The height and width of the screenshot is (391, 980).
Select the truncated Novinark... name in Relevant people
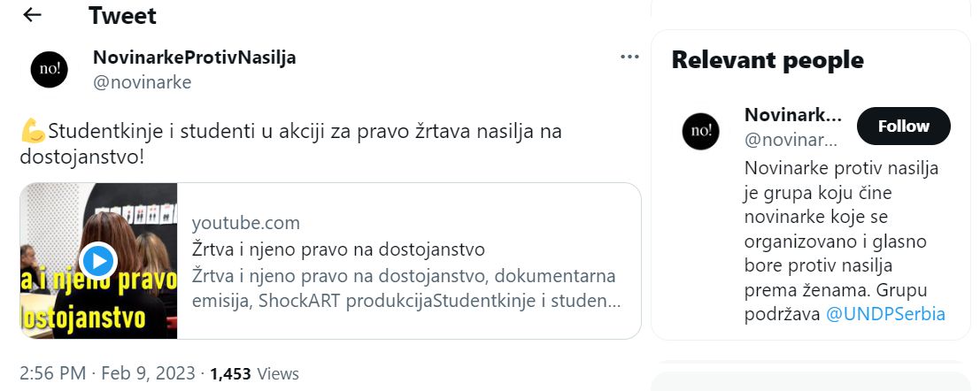pyautogui.click(x=792, y=115)
